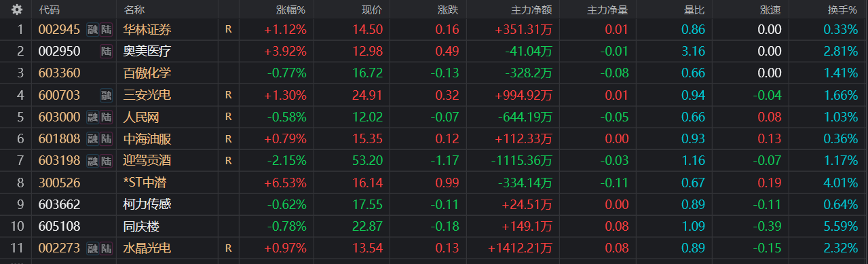Click the 融 badge for 603000
This screenshot has width=868, height=264.
tap(92, 117)
